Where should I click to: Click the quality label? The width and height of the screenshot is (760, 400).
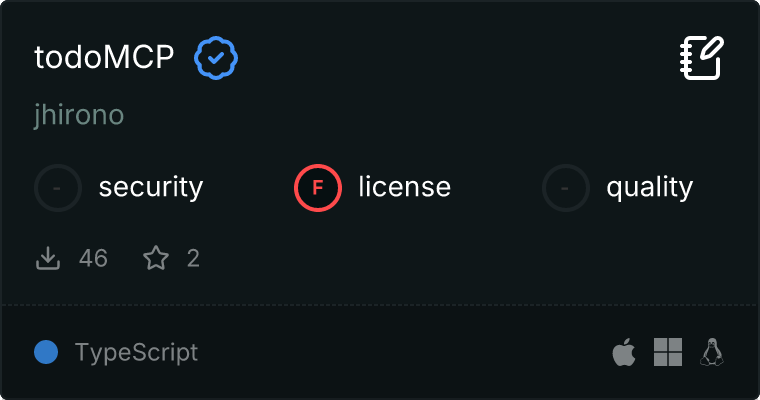(649, 187)
